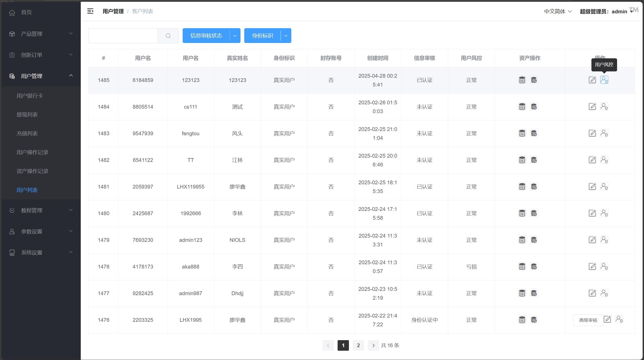Click the 高级审核 button for user 1476

point(588,320)
